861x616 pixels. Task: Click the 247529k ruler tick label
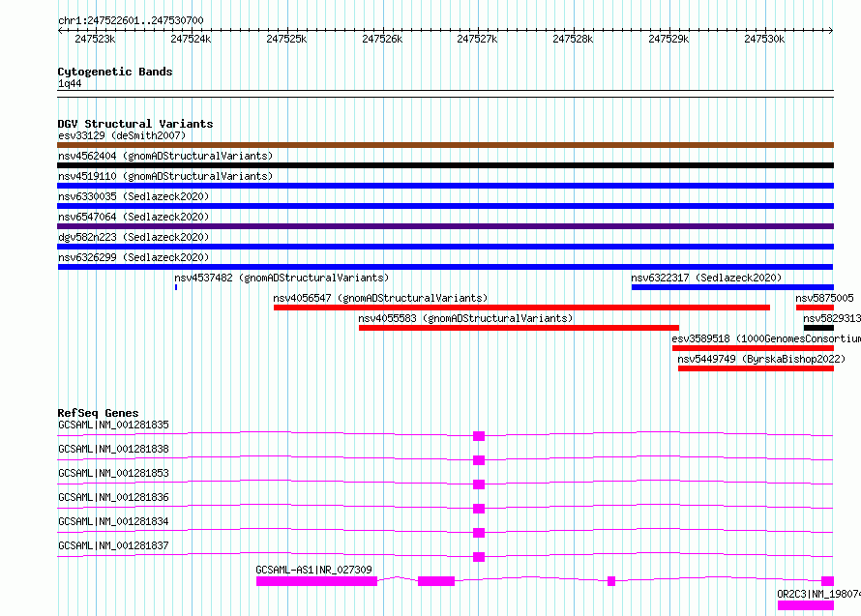tap(668, 39)
